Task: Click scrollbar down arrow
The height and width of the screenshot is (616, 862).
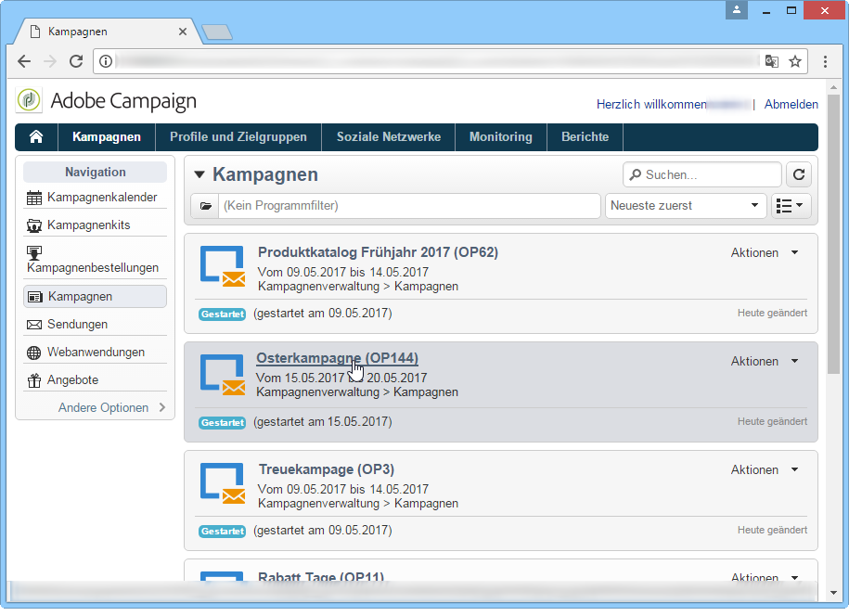Action: pyautogui.click(x=833, y=593)
